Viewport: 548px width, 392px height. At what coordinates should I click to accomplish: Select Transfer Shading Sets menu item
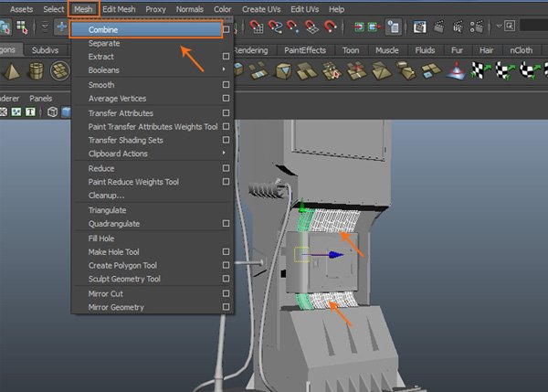point(153,140)
